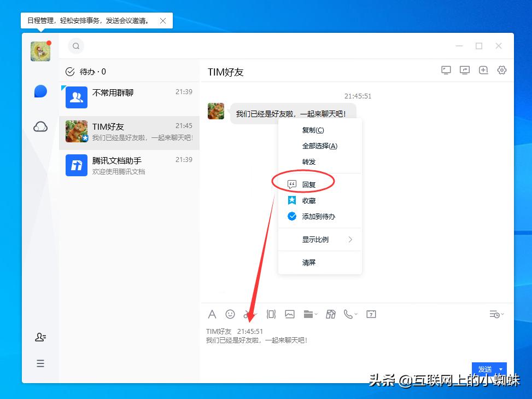Click the send file folder icon

pos(308,315)
